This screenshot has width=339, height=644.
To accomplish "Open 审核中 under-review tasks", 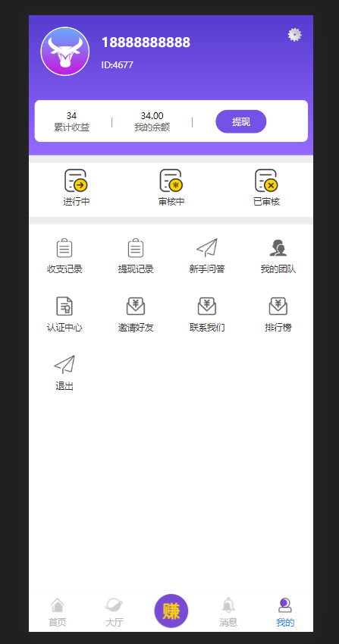I will pos(171,187).
